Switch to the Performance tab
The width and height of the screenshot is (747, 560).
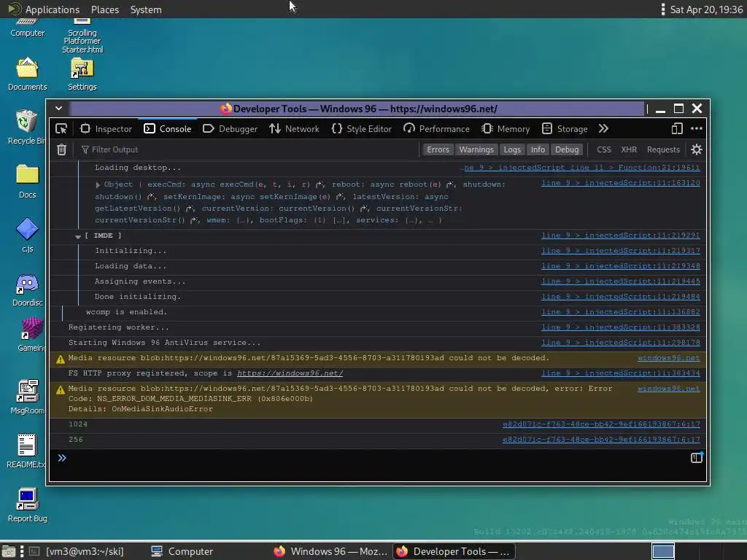[x=436, y=128]
